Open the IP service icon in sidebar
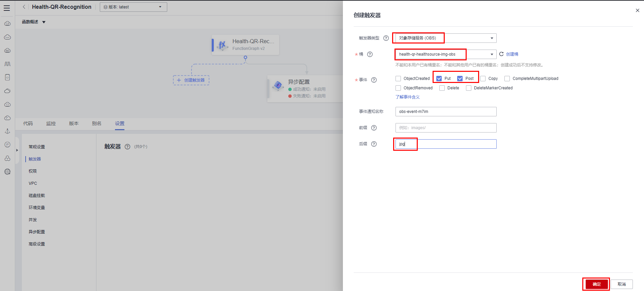Viewport: 644px width, 291px height. 7,145
